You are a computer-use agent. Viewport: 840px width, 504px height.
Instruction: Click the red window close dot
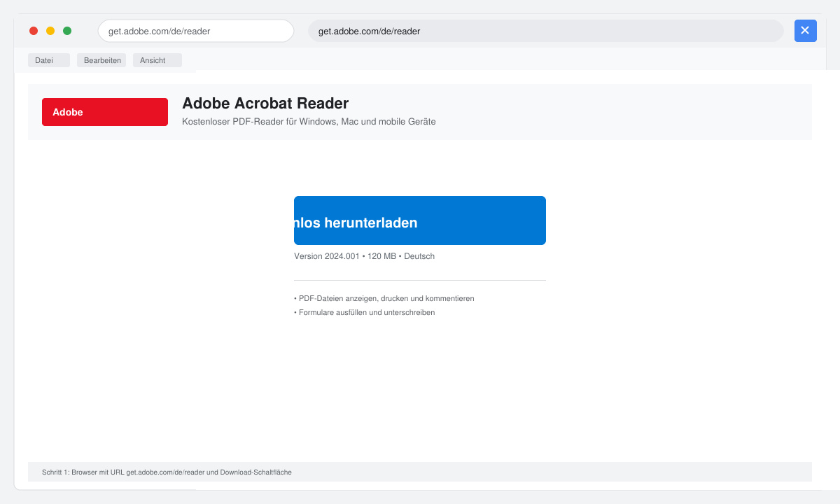34,31
